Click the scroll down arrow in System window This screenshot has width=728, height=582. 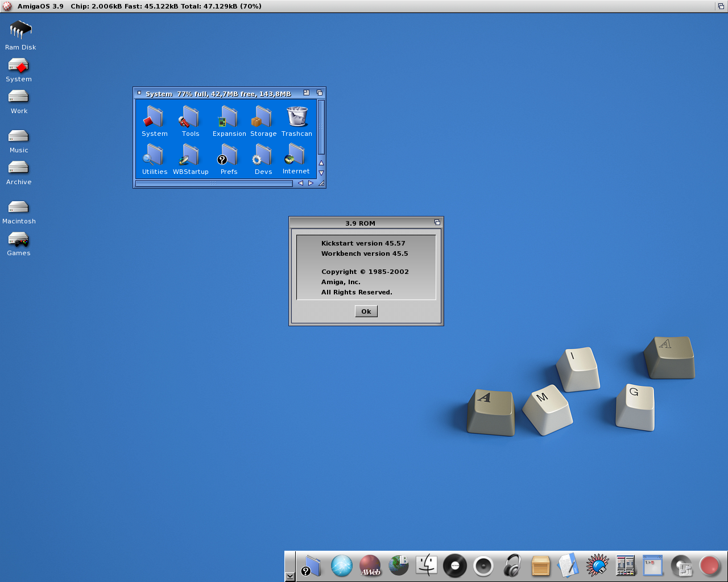321,173
